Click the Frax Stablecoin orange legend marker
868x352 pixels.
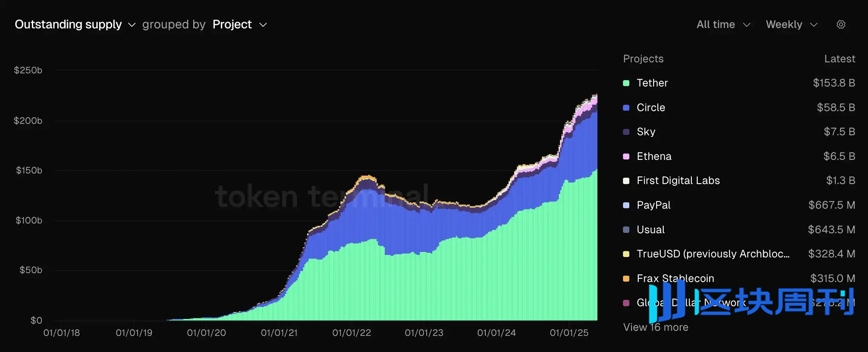tap(626, 279)
